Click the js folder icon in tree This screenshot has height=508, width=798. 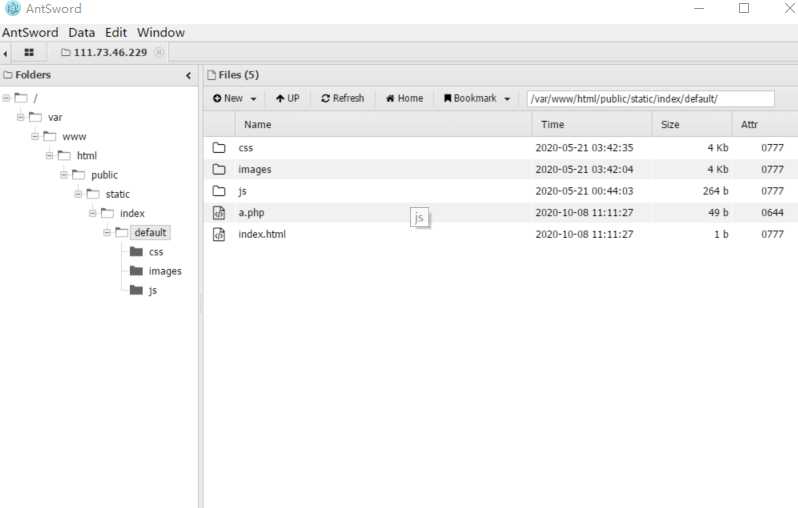click(x=136, y=290)
